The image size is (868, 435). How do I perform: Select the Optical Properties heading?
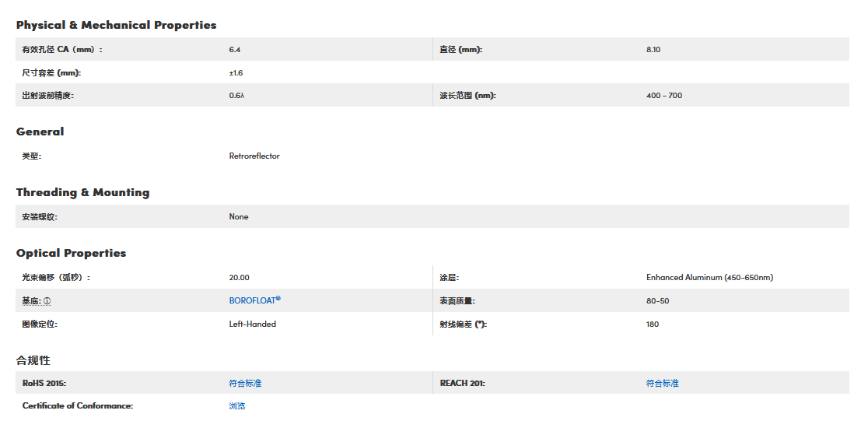pos(71,253)
